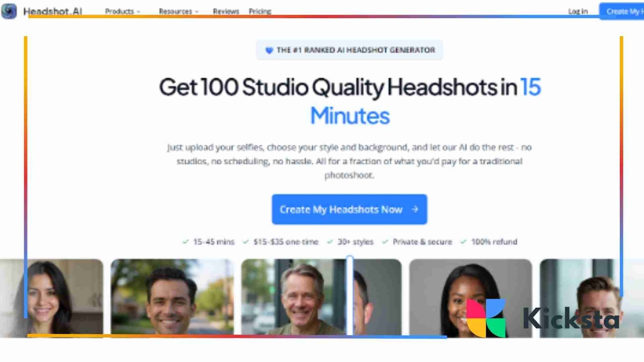This screenshot has width=644, height=362.
Task: Open the Reviews page
Action: pos(226,11)
